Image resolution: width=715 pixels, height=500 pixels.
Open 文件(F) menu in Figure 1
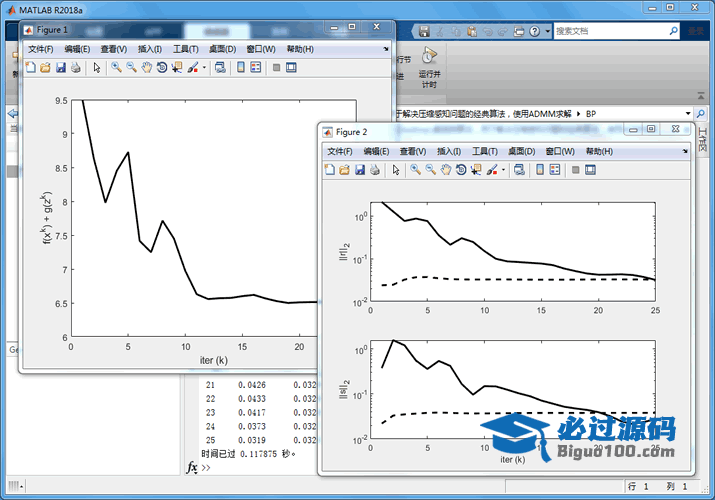[41, 49]
